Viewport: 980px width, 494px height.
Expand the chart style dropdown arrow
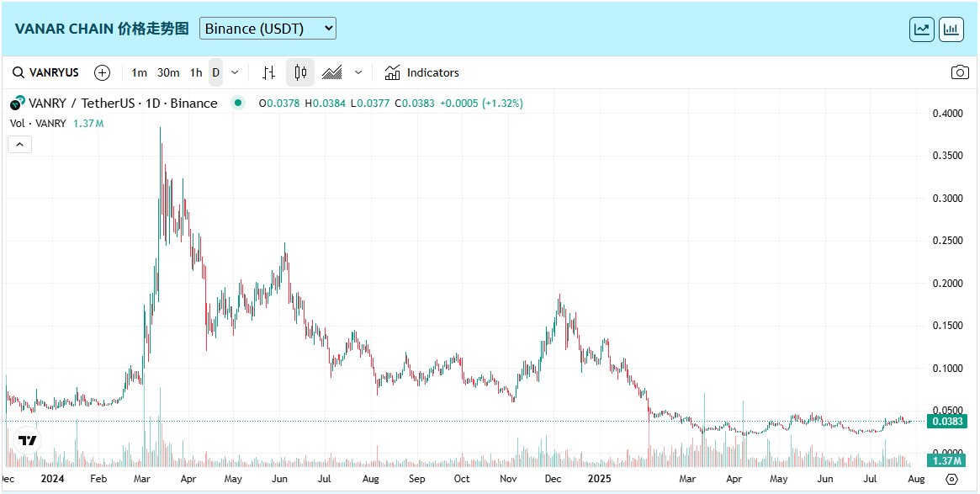(x=358, y=72)
